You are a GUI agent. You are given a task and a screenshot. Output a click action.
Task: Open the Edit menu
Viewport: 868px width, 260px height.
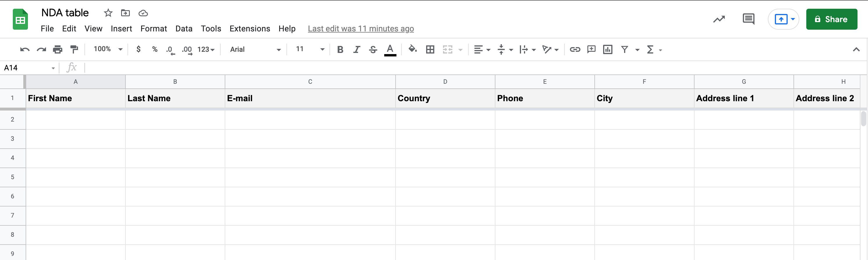pyautogui.click(x=69, y=29)
